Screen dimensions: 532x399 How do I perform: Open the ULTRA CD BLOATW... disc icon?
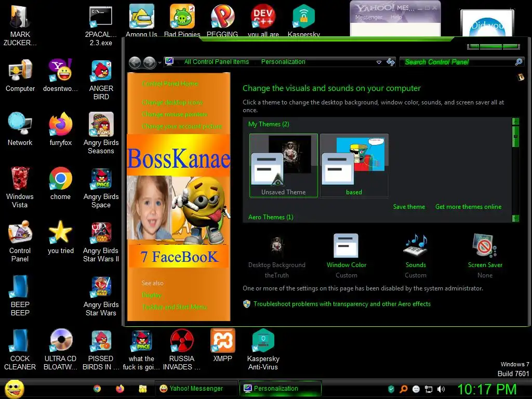(60, 349)
